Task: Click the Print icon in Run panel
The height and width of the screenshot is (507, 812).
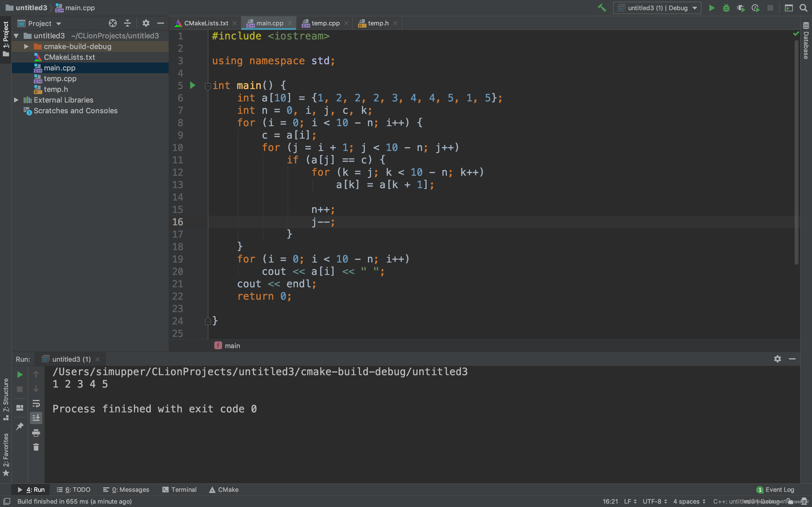Action: click(x=36, y=433)
